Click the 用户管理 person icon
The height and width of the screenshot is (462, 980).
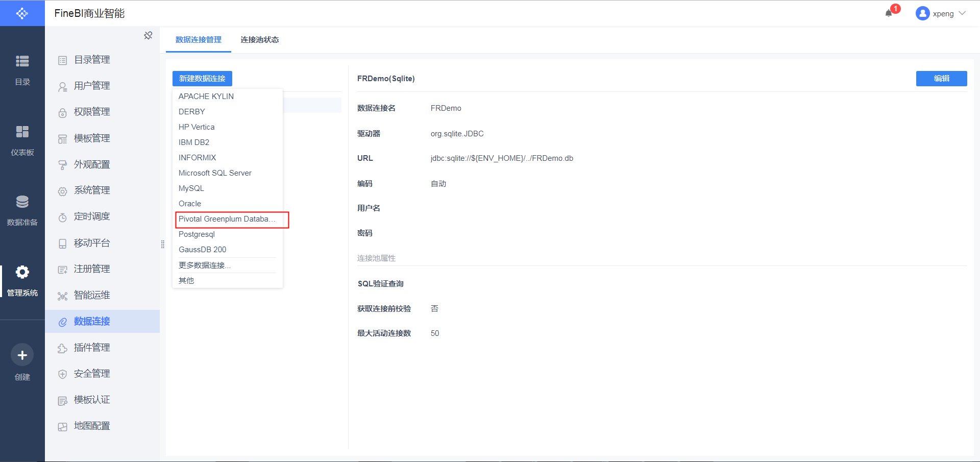62,87
